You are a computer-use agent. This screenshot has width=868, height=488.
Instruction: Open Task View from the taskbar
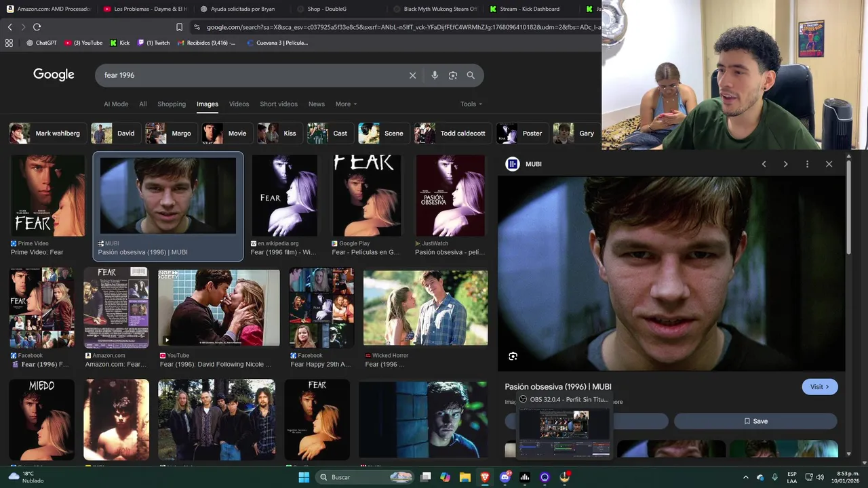[x=425, y=477]
